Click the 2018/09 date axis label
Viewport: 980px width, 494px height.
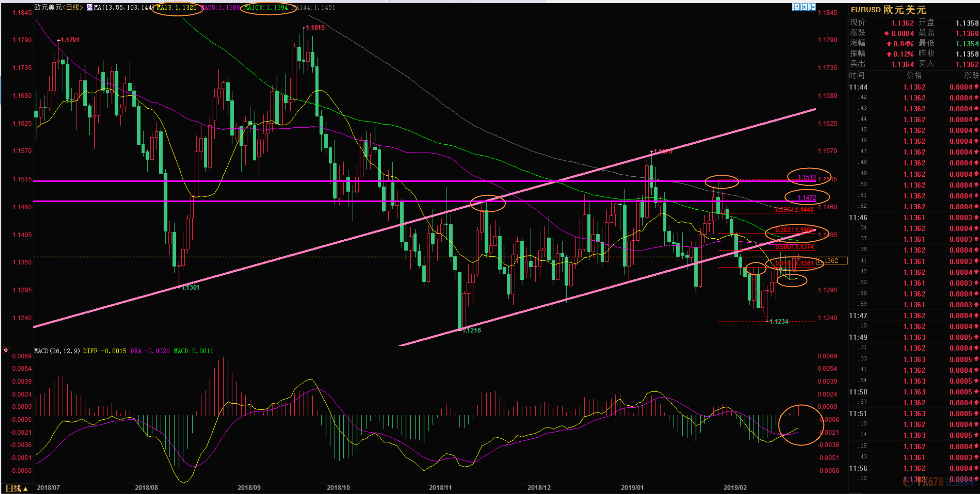pyautogui.click(x=249, y=487)
